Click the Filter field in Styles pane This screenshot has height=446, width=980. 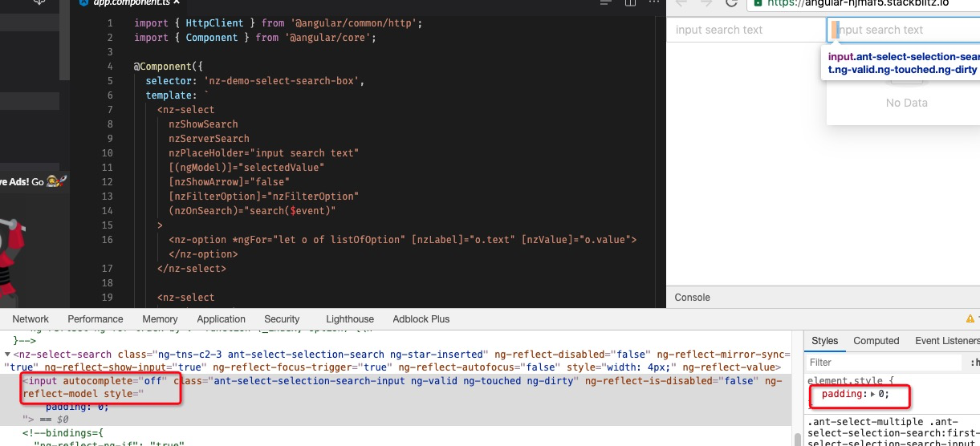(x=883, y=363)
